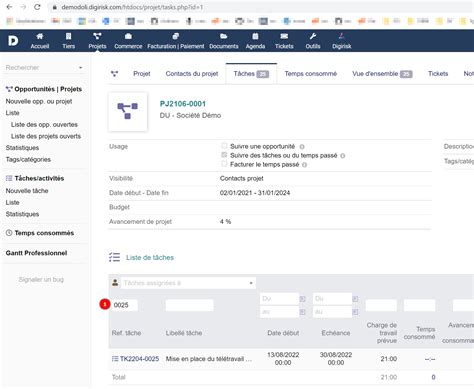The height and width of the screenshot is (389, 474).
Task: Switch to the Projet tab
Action: (x=142, y=74)
